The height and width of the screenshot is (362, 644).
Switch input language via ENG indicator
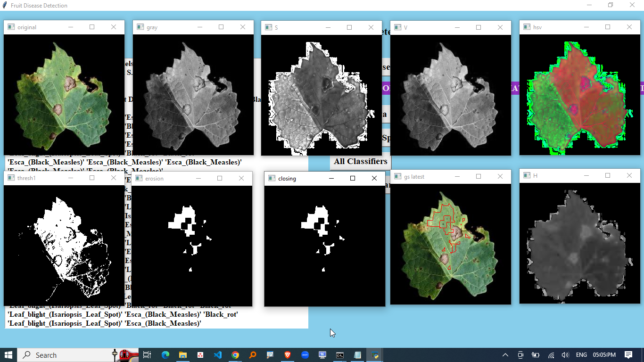coord(581,355)
